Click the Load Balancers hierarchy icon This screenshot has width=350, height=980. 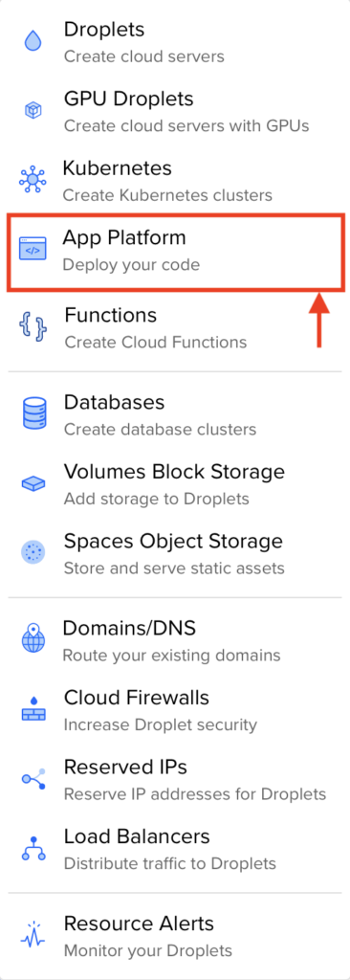pyautogui.click(x=33, y=849)
